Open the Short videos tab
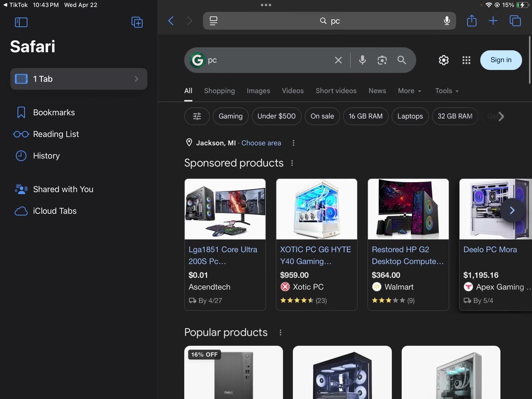 pyautogui.click(x=336, y=91)
